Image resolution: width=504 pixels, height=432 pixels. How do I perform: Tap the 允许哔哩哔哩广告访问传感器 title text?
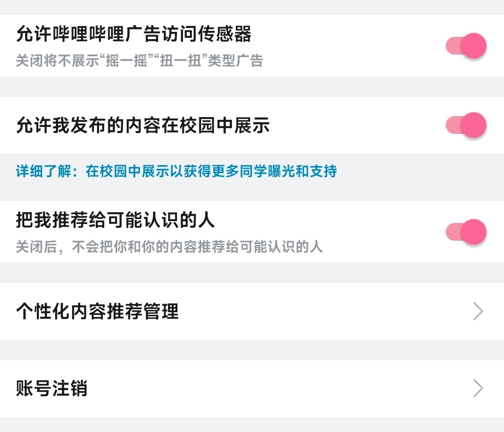pos(133,34)
